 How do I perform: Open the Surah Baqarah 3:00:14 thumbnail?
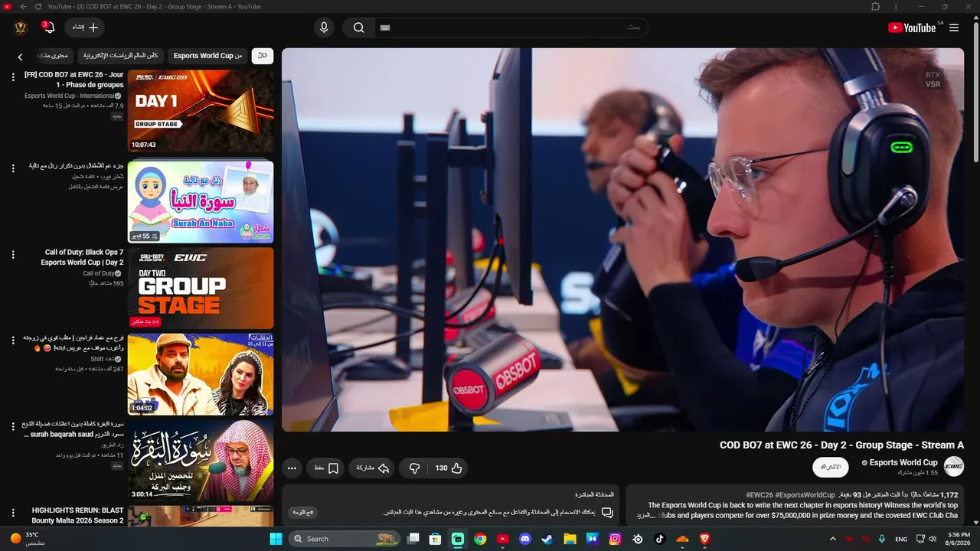point(201,461)
